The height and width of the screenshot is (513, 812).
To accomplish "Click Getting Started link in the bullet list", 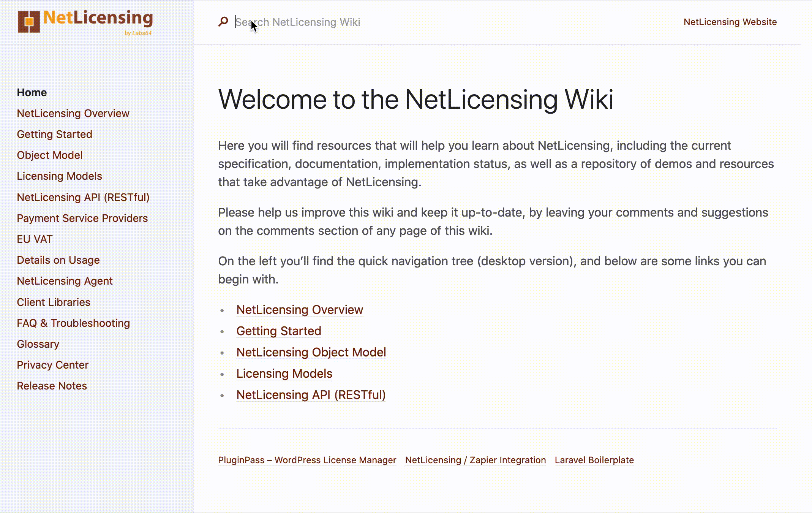I will (x=279, y=331).
